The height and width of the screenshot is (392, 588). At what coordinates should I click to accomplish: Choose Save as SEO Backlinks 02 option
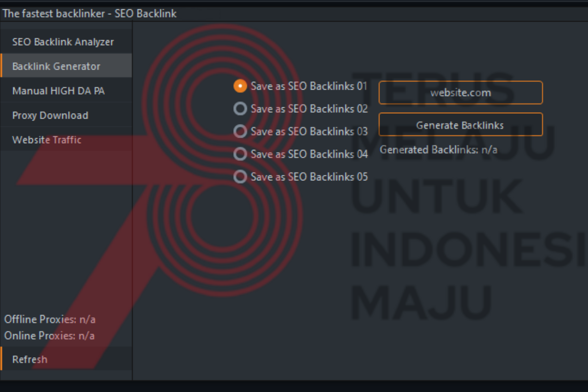point(240,109)
